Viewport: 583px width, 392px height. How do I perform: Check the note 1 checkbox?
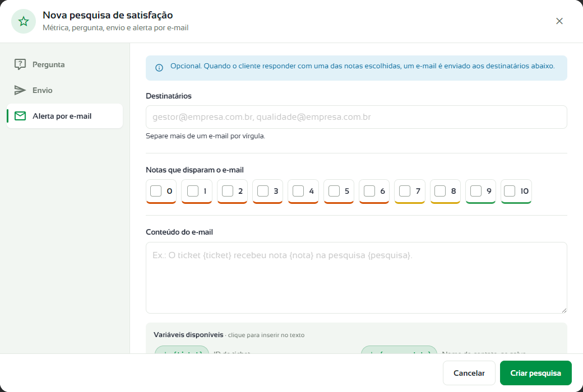tap(193, 191)
